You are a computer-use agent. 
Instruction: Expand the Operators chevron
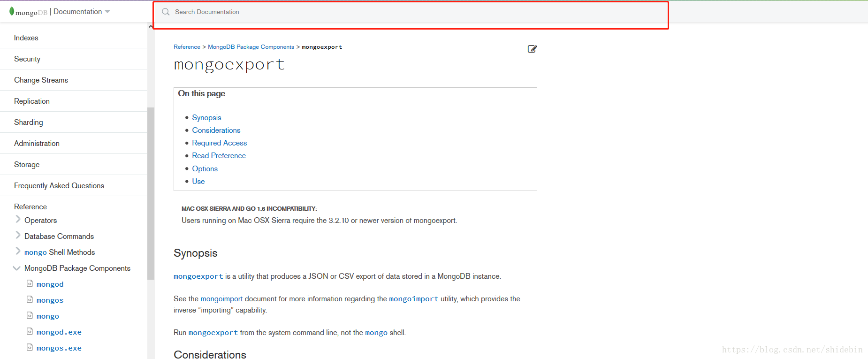[x=18, y=219]
